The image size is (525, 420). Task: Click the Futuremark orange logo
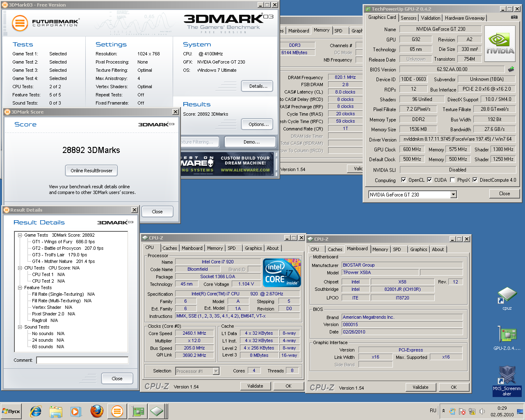click(x=20, y=23)
